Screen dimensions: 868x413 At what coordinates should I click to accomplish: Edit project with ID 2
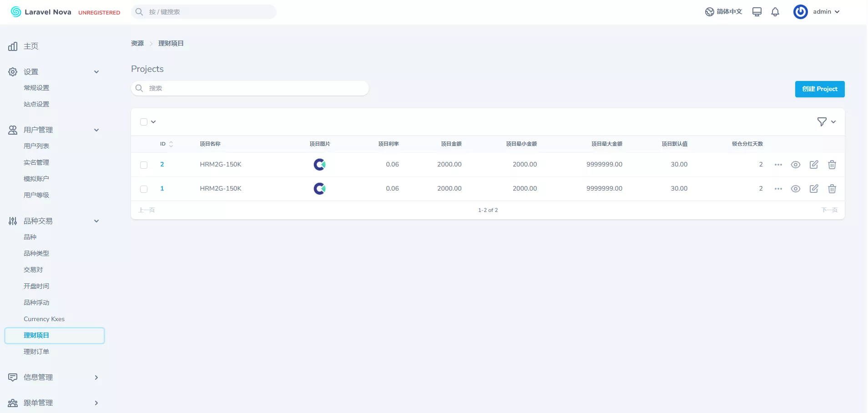[814, 165]
